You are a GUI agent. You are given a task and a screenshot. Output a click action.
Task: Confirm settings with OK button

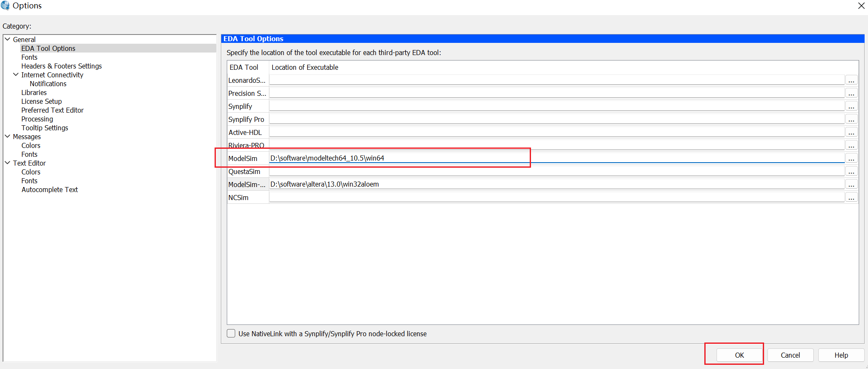click(x=739, y=355)
